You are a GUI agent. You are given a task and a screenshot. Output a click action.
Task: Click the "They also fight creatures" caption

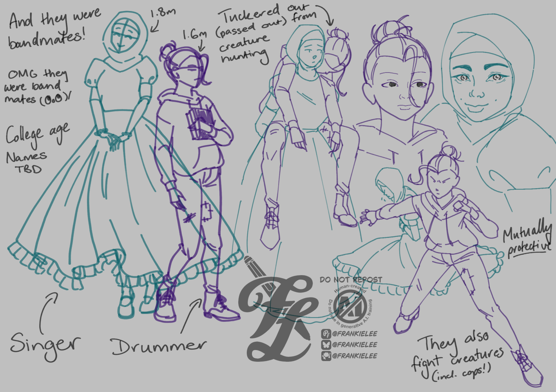pos(458,357)
